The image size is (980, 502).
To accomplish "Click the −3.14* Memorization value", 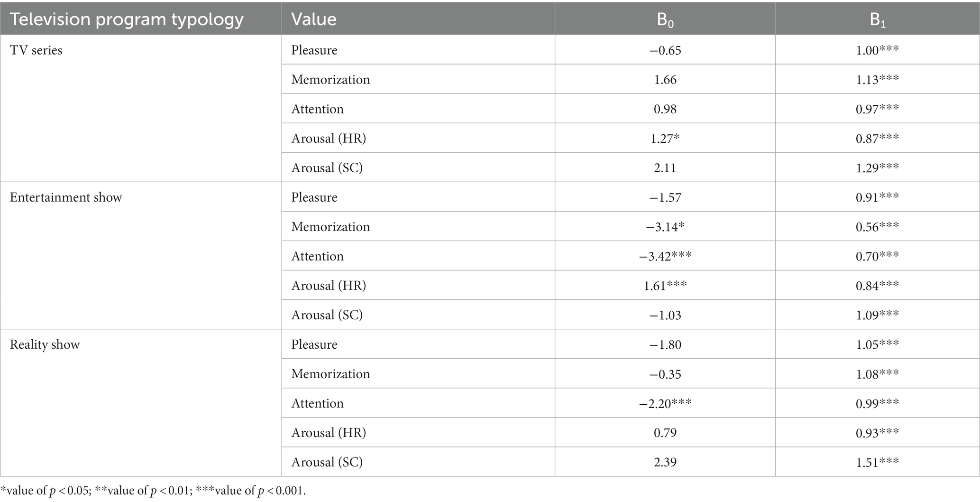I will coord(665,227).
